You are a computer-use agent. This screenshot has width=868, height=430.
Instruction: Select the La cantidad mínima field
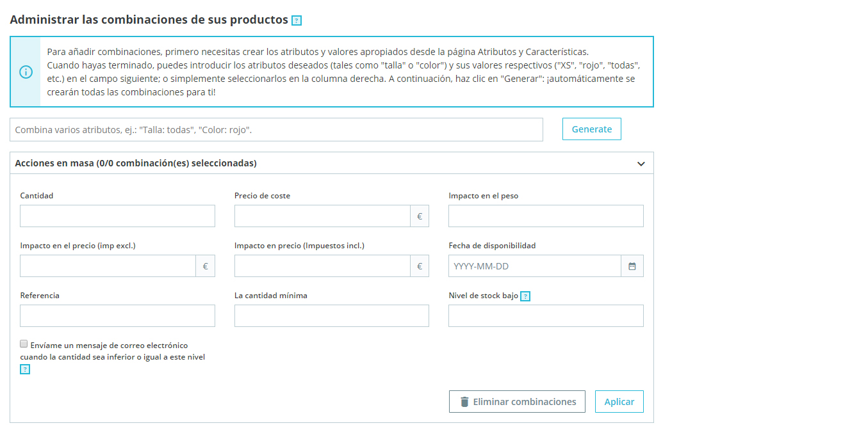coord(331,316)
